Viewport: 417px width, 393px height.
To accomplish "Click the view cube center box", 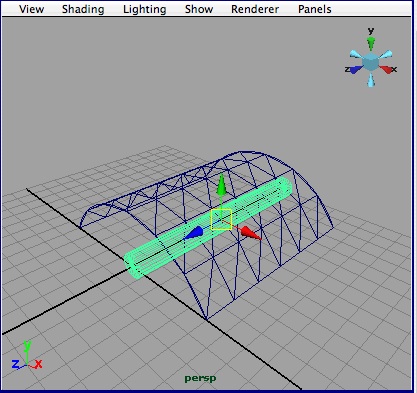I will click(x=370, y=62).
